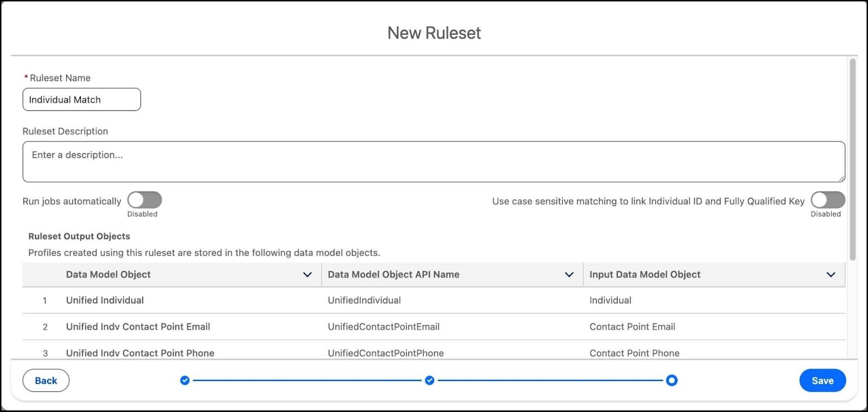The width and height of the screenshot is (868, 412).
Task: Click the current third step indicator
Action: pyautogui.click(x=672, y=381)
